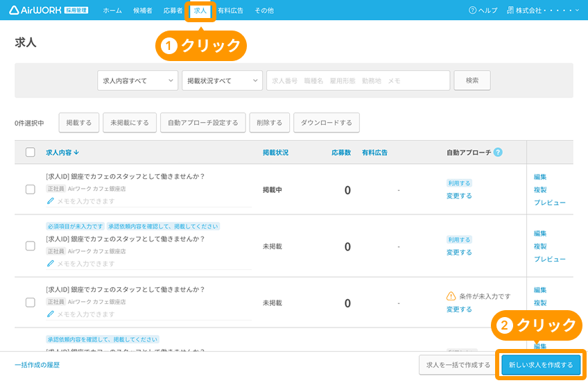Click 変更する in second job's auto approach
The image size is (588, 383).
459,253
